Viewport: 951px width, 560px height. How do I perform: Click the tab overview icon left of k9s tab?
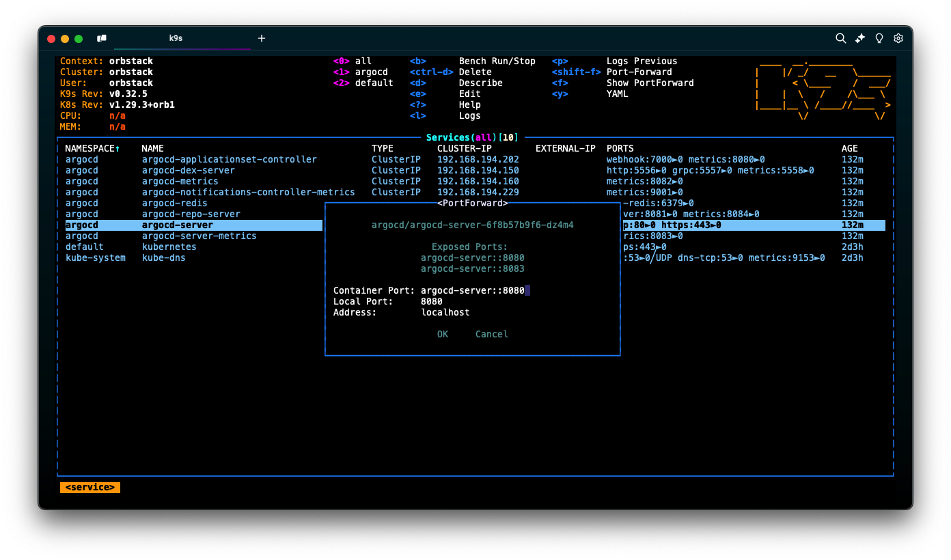pos(102,39)
